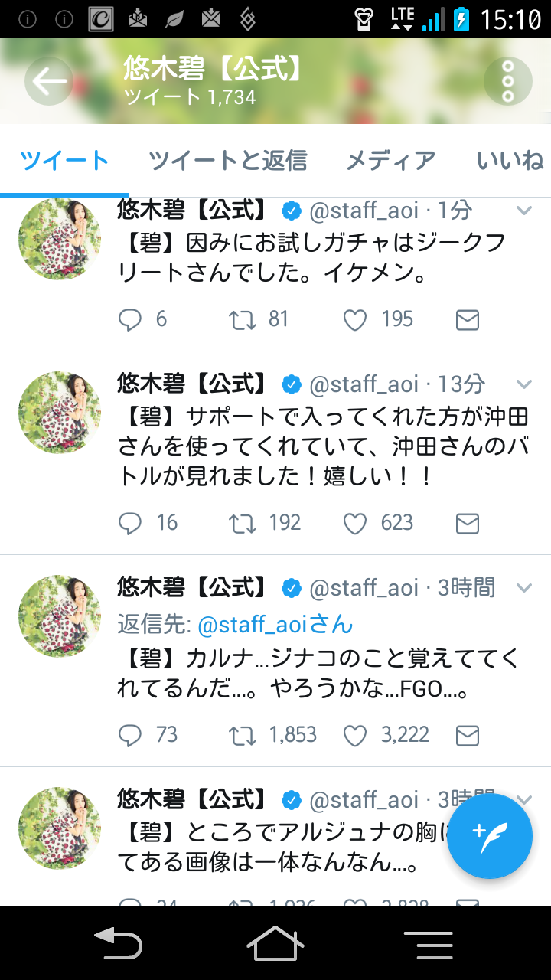This screenshot has width=551, height=980.
Task: Like the tweet with 623 likes
Action: pyautogui.click(x=355, y=523)
